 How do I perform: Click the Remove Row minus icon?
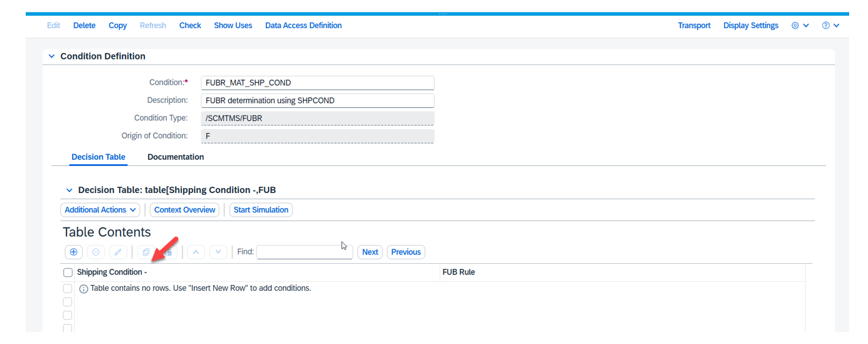point(96,252)
